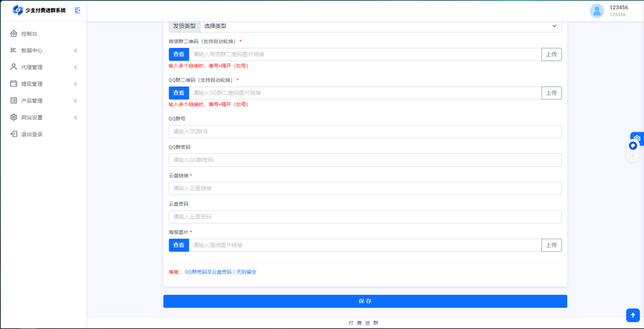
Task: Focus the QQ群密码 input field
Action: (365, 160)
